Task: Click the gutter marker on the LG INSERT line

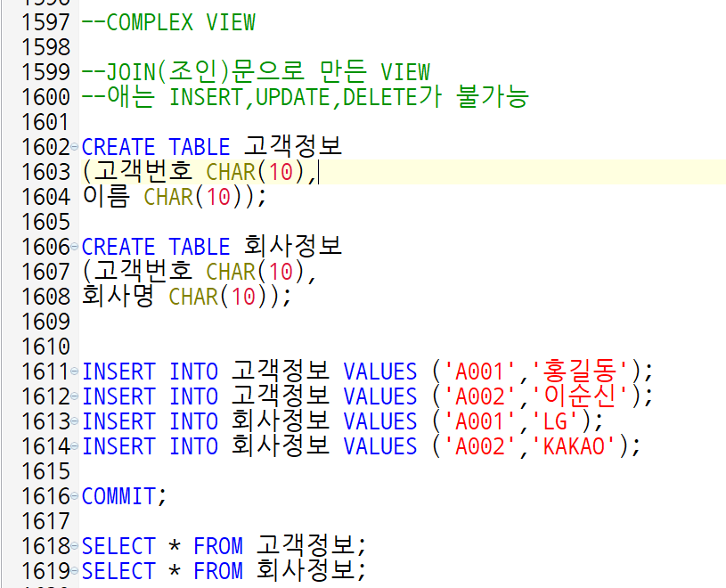Action: (x=77, y=422)
